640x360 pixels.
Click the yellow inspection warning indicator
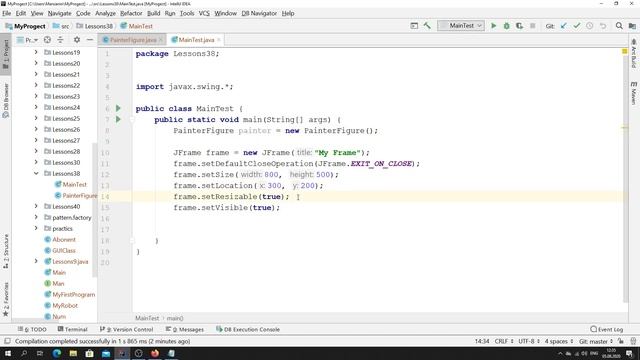(624, 51)
